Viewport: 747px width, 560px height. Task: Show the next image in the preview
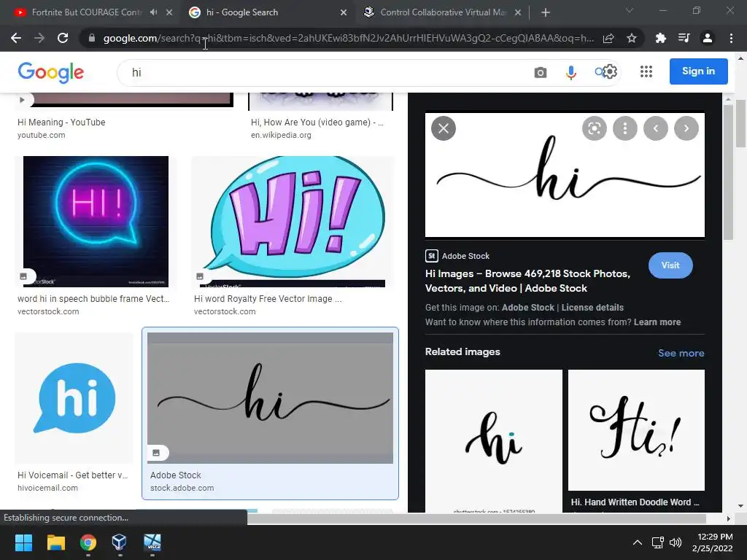coord(686,128)
